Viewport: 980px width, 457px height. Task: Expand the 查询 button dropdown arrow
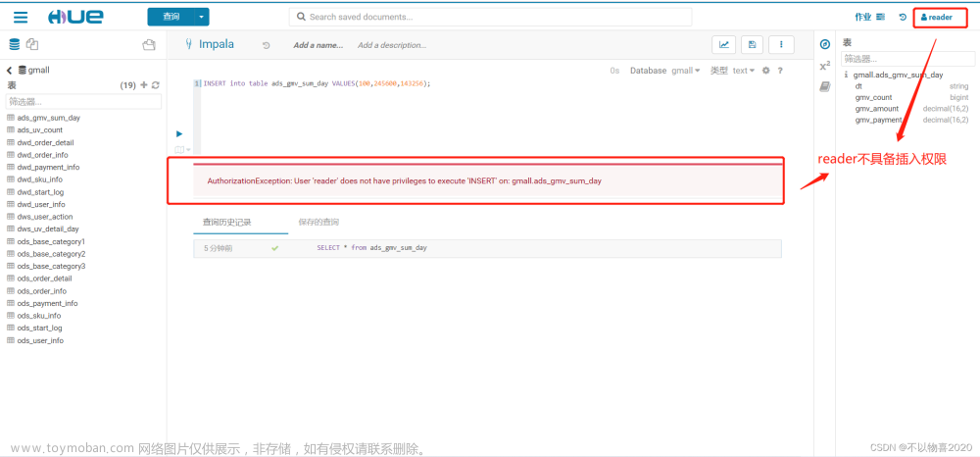[x=201, y=17]
